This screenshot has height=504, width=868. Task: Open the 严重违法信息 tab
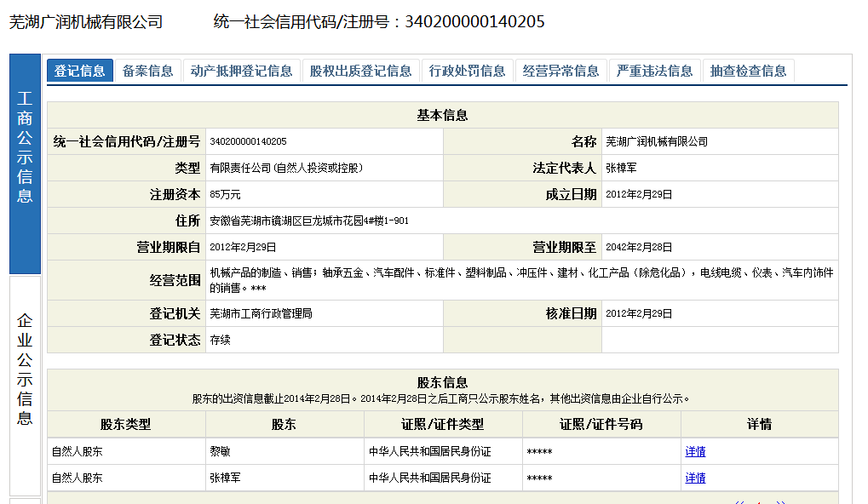coord(654,71)
